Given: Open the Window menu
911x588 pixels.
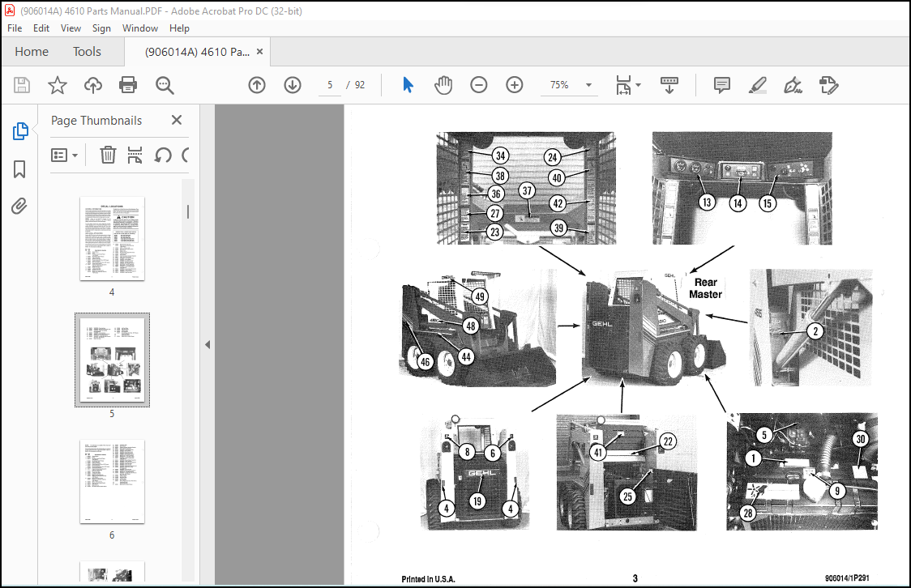Looking at the screenshot, I should (140, 28).
